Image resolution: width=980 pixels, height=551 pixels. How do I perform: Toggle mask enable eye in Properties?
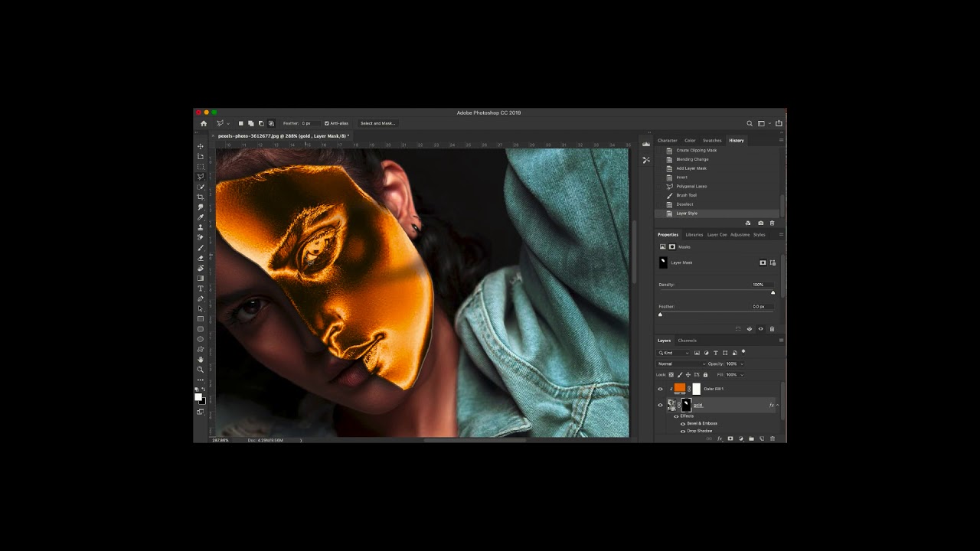click(760, 329)
